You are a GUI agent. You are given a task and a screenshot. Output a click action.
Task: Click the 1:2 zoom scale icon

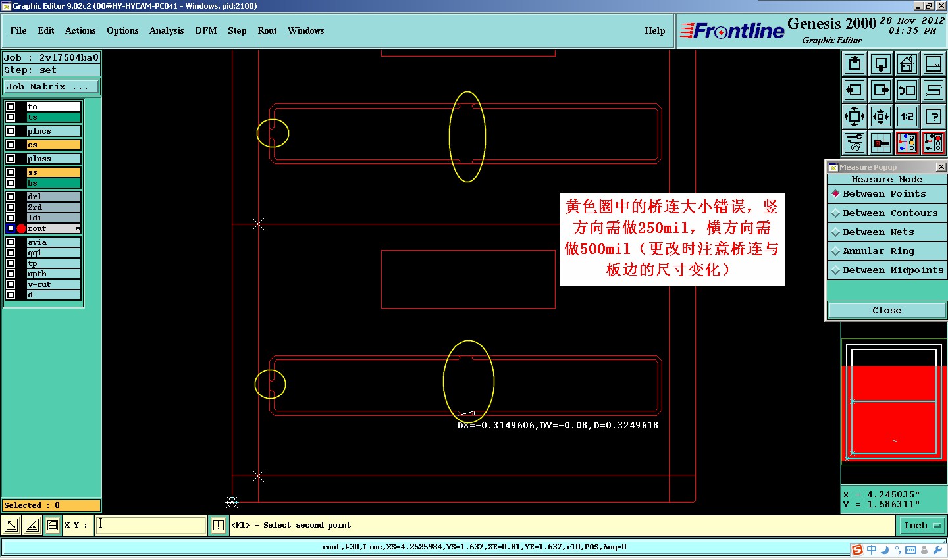[x=907, y=116]
